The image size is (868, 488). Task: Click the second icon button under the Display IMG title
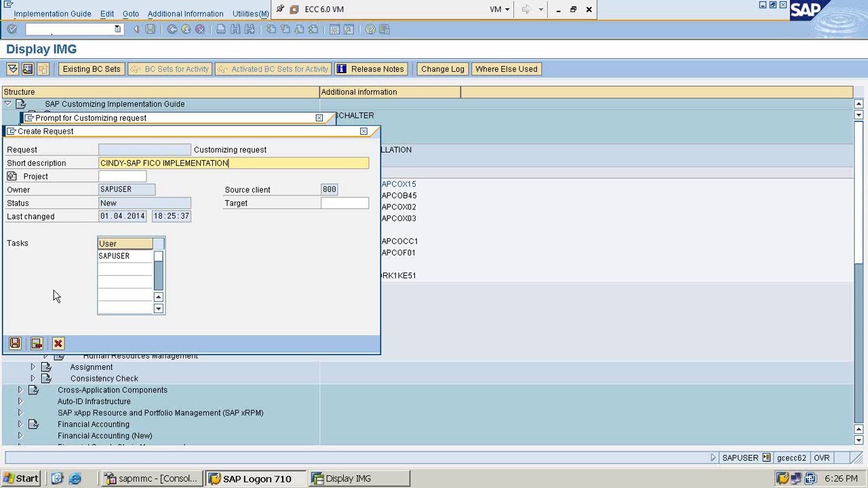[x=28, y=68]
